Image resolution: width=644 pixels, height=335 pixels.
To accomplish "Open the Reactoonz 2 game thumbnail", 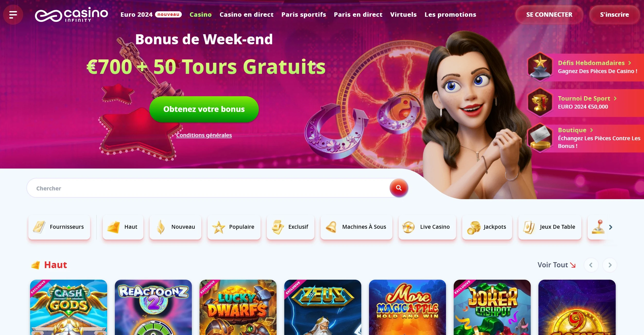I will coord(153,307).
